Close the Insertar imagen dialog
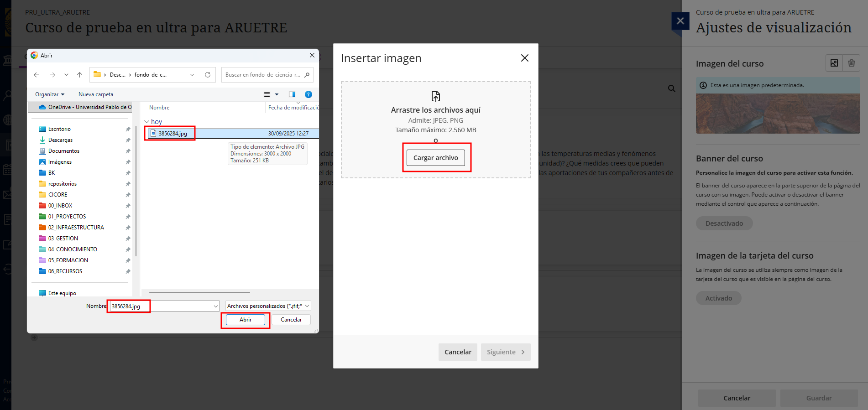The height and width of the screenshot is (410, 868). tap(524, 58)
